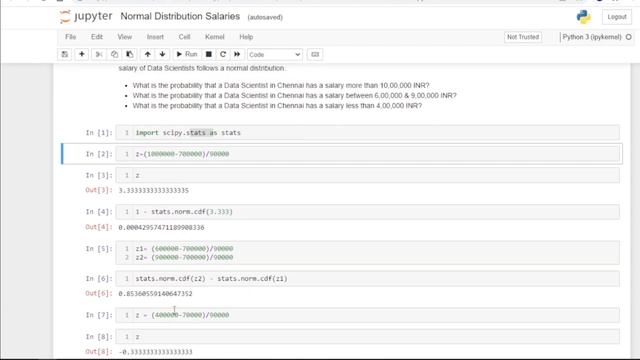Click bullet about salary more than 10,00,000 INR
Viewport: 640px width, 360px height.
coord(281,85)
